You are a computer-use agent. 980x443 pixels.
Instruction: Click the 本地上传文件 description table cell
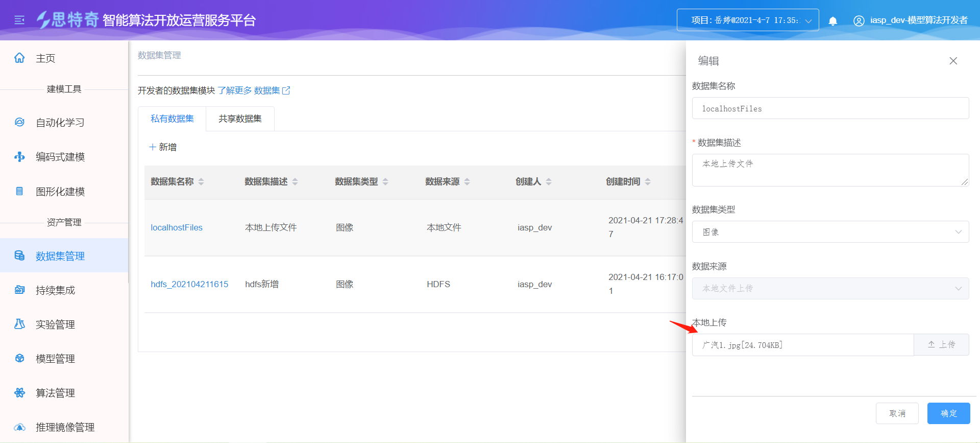[x=271, y=227]
